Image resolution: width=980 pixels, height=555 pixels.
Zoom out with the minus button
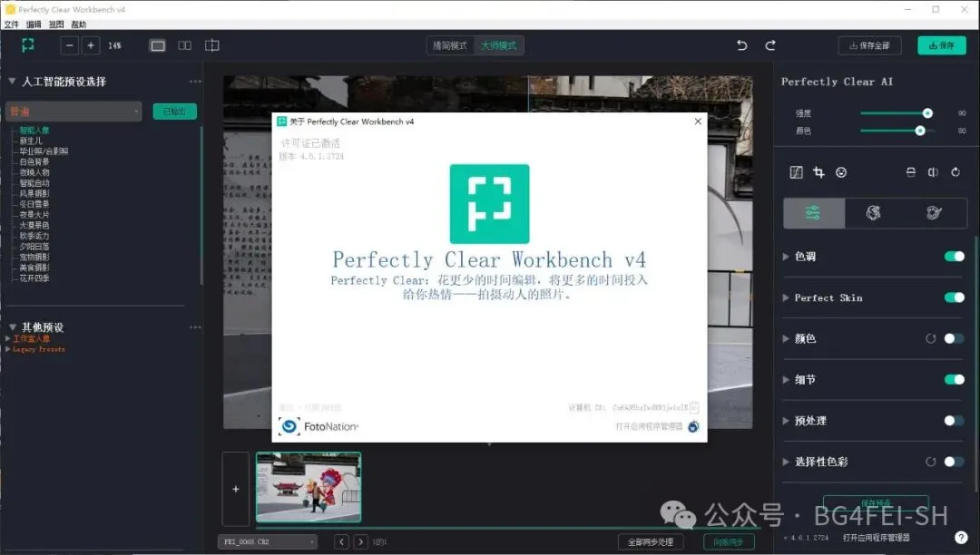pos(69,45)
